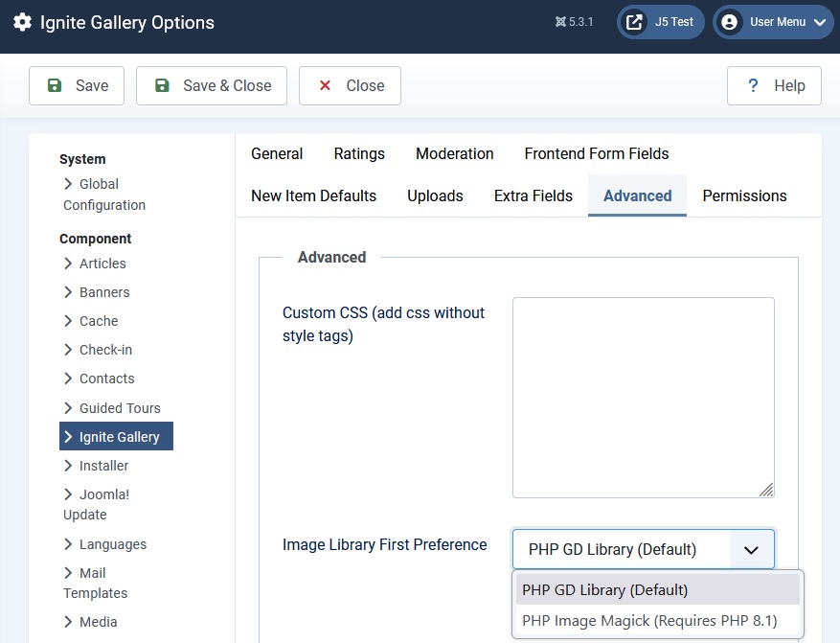840x643 pixels.
Task: Click the external link icon next to J5 Test
Action: click(x=634, y=22)
